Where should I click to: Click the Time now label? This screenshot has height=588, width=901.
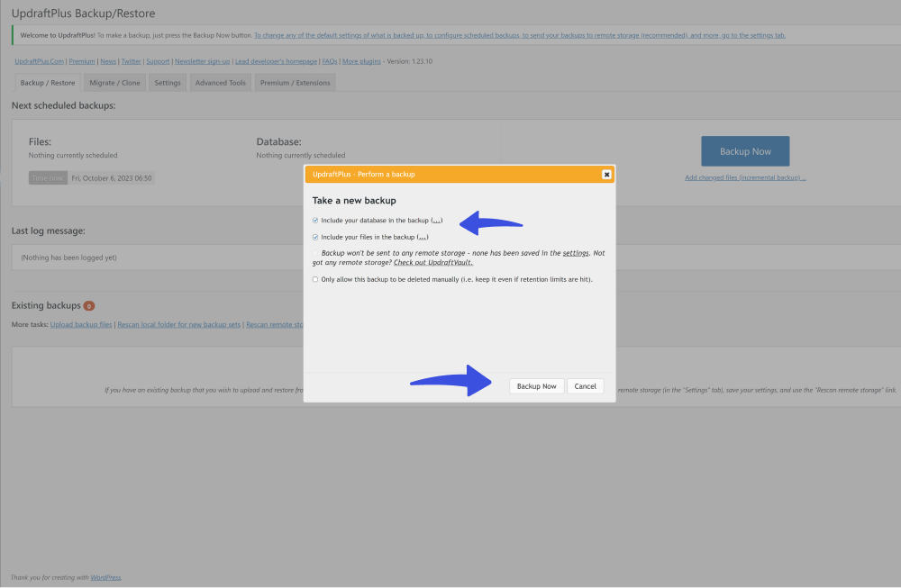tap(49, 178)
